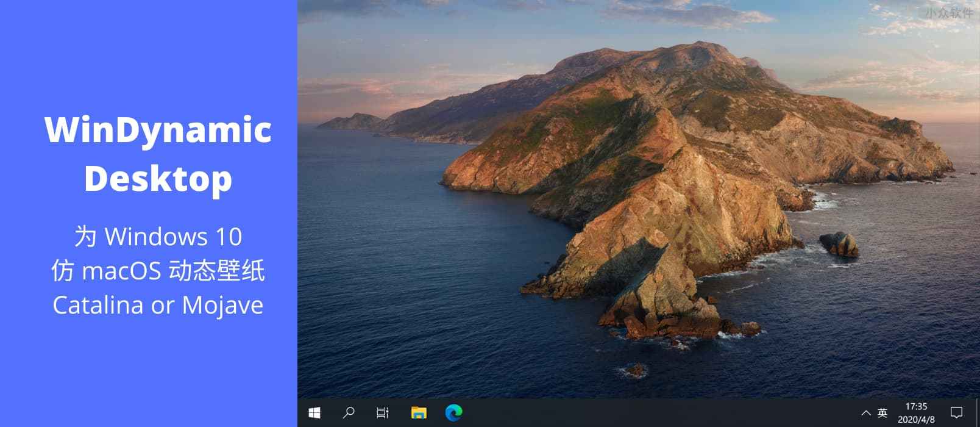Open the Windows Start menu
The image size is (980, 427).
(x=314, y=413)
